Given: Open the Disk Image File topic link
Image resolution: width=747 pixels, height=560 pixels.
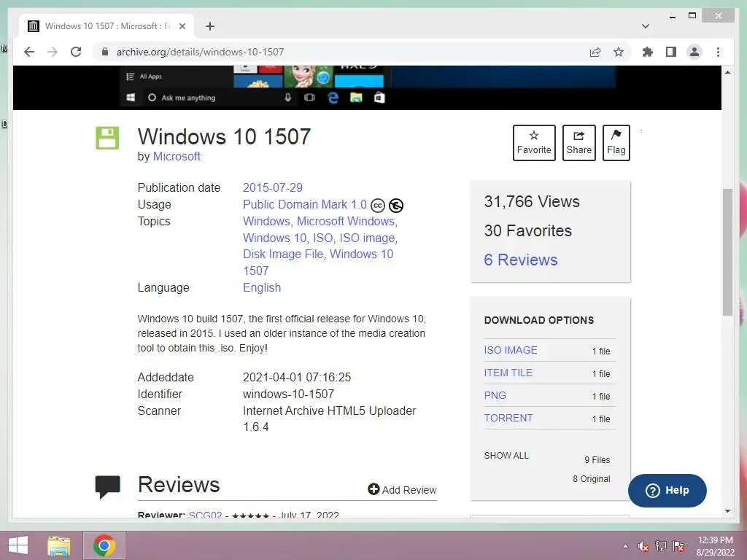Looking at the screenshot, I should click(283, 254).
